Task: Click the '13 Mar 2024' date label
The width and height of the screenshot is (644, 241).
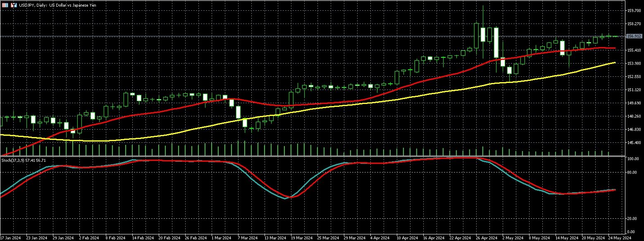Action: (275, 238)
